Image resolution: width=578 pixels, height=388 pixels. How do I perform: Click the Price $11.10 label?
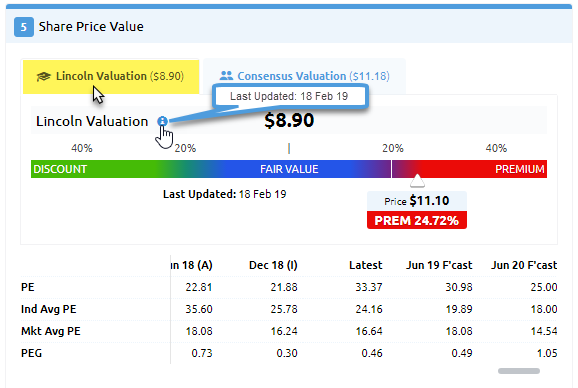(417, 201)
